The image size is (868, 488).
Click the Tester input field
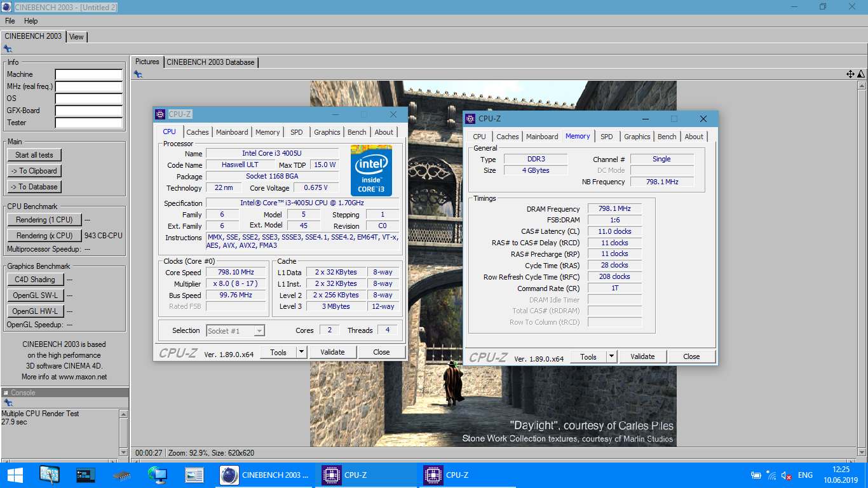[88, 123]
